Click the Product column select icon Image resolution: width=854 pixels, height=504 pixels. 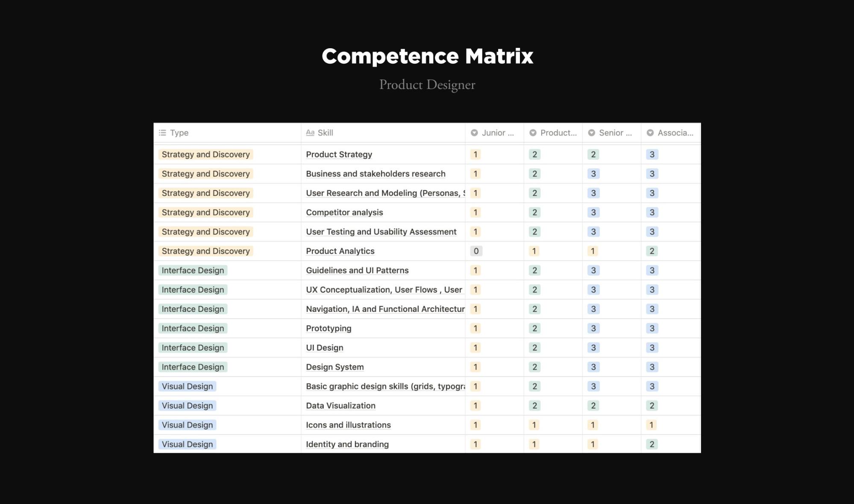point(533,133)
